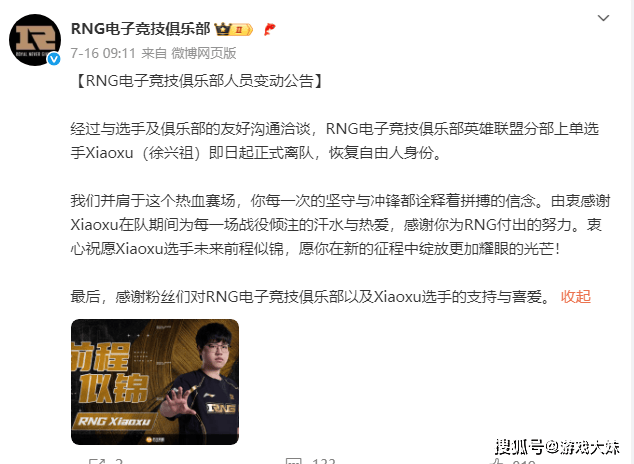Click the 7-16 09:11 timestamp link
Image resolution: width=634 pixels, height=464 pixels.
click(x=103, y=53)
